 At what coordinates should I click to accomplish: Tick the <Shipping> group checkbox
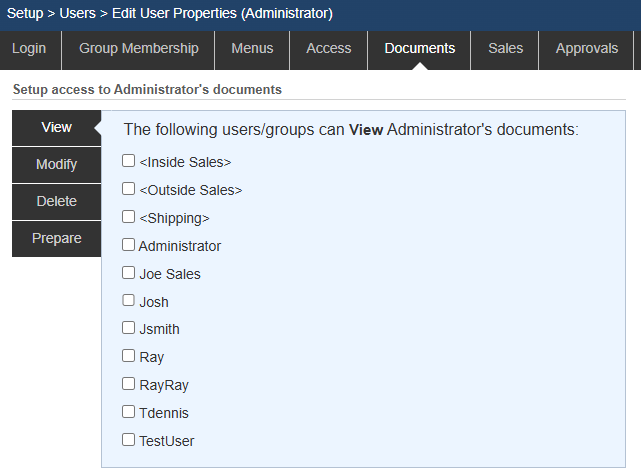[128, 217]
